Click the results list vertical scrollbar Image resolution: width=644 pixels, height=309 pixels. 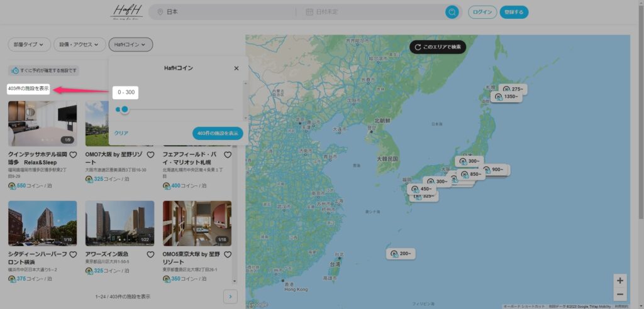(235, 214)
